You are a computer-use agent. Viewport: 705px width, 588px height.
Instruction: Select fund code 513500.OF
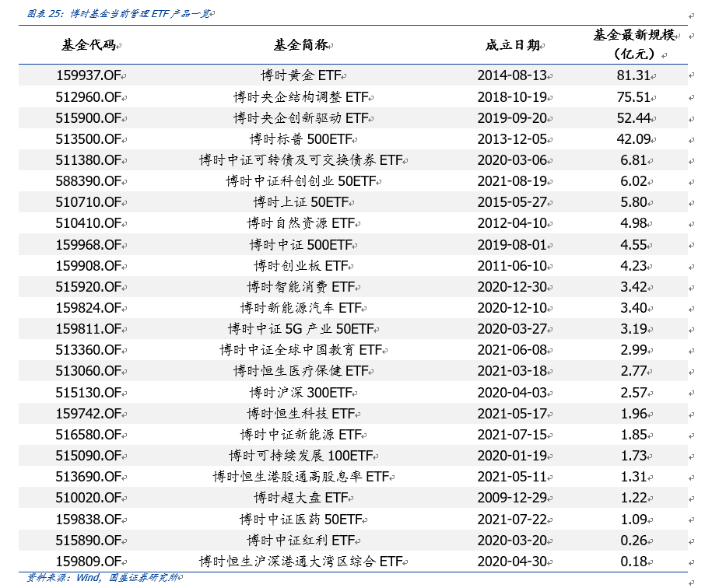89,139
